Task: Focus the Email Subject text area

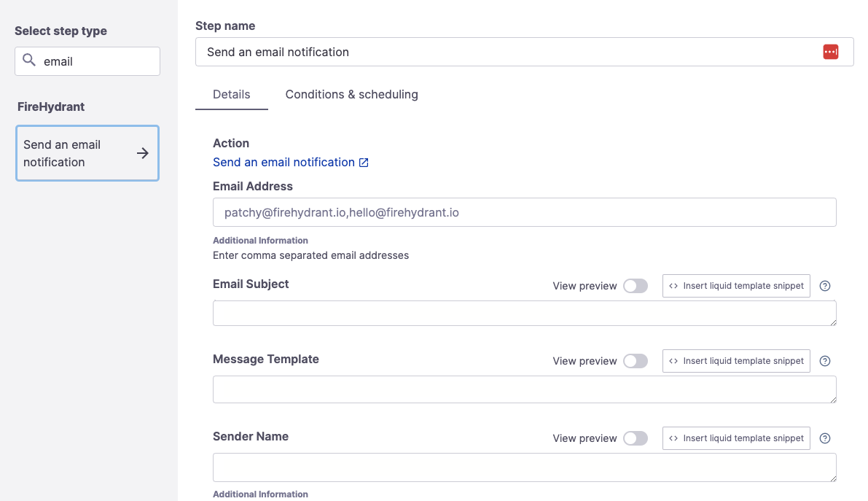Action: (x=524, y=313)
